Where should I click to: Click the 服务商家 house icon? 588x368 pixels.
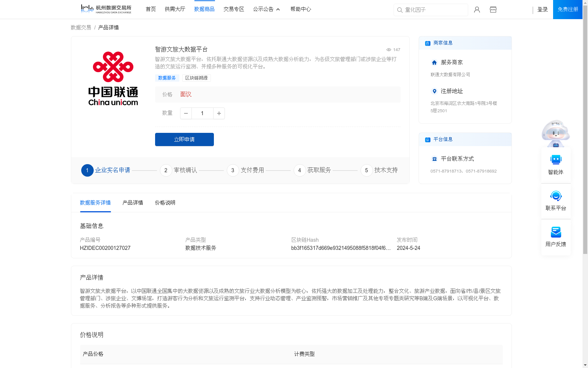(434, 63)
